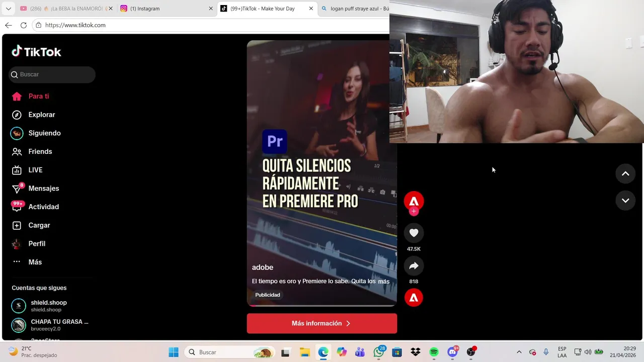
Task: Close the Instagram tab
Action: click(211, 9)
